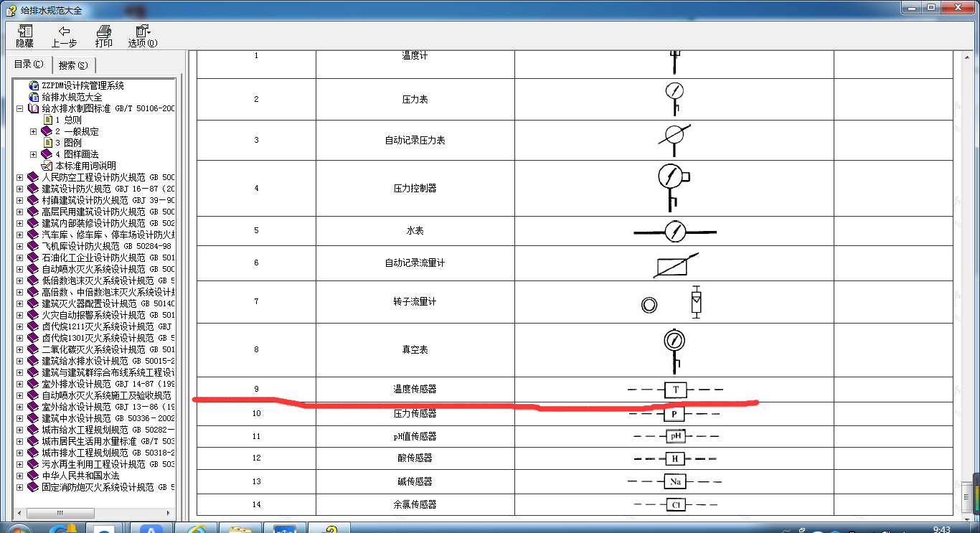Click the book icon of 城市给水工程规划规范

(x=33, y=430)
